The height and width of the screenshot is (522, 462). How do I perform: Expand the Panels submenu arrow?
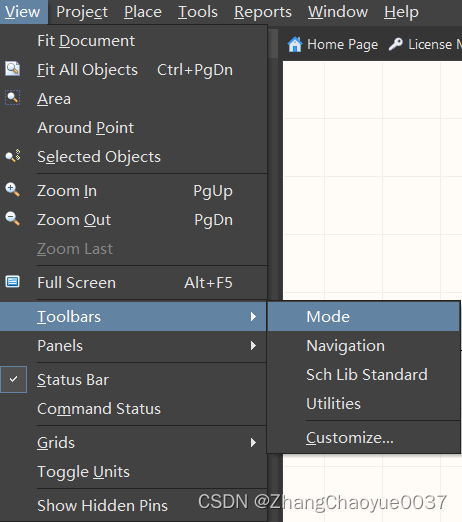pyautogui.click(x=253, y=346)
